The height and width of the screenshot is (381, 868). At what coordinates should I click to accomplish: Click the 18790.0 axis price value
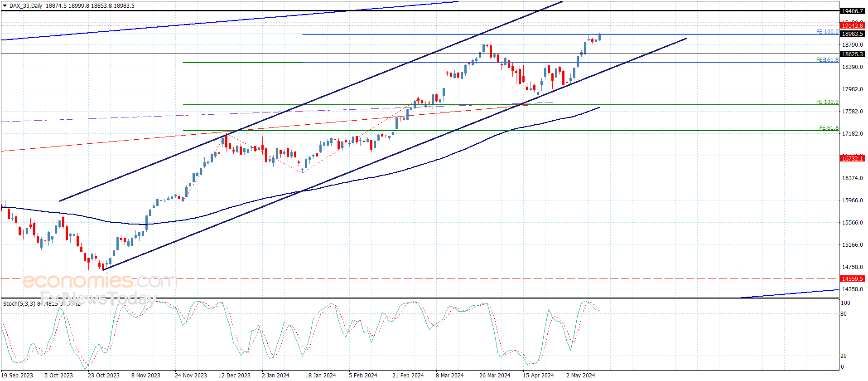point(852,45)
